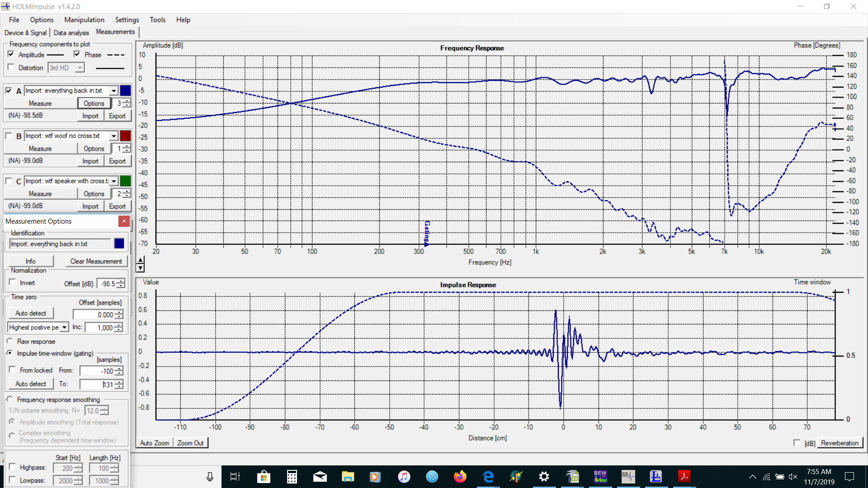The image size is (868, 488).
Task: Expand measurement A file dropdown
Action: [x=114, y=91]
